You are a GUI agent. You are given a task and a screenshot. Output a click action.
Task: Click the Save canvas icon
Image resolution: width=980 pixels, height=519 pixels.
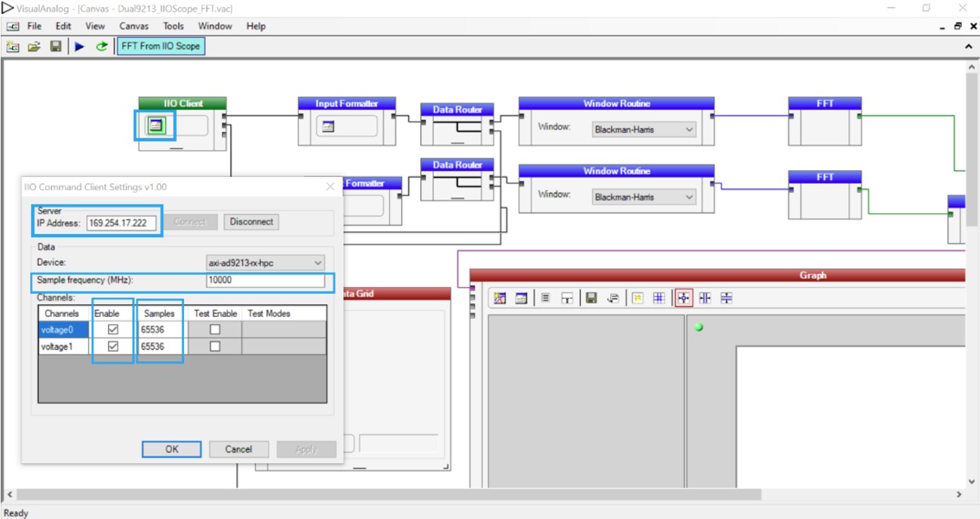(56, 45)
